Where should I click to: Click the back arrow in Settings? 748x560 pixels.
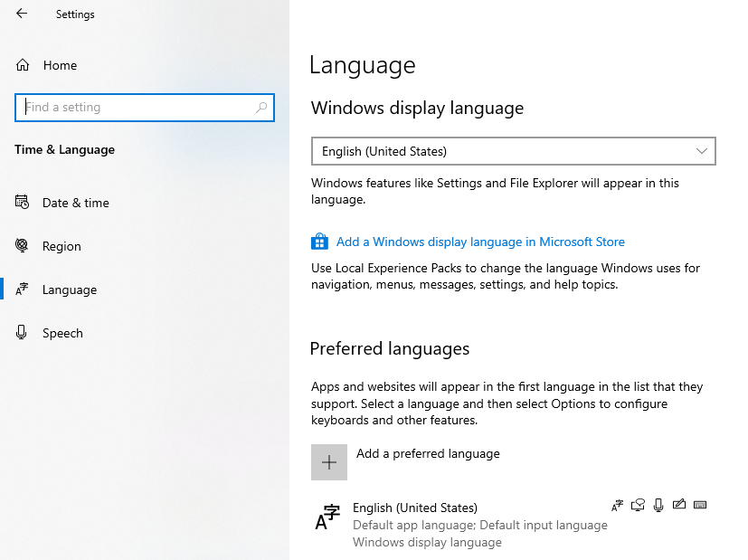click(22, 14)
